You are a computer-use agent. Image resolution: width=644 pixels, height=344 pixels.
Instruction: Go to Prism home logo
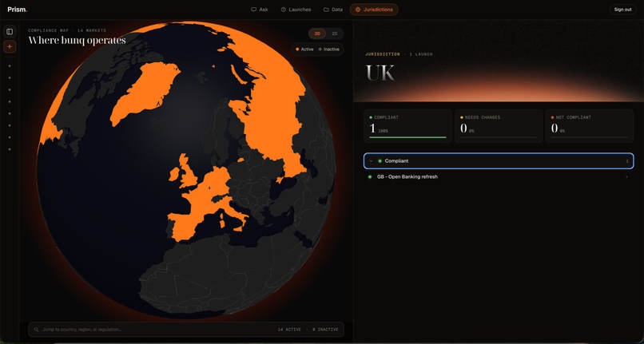coord(18,10)
